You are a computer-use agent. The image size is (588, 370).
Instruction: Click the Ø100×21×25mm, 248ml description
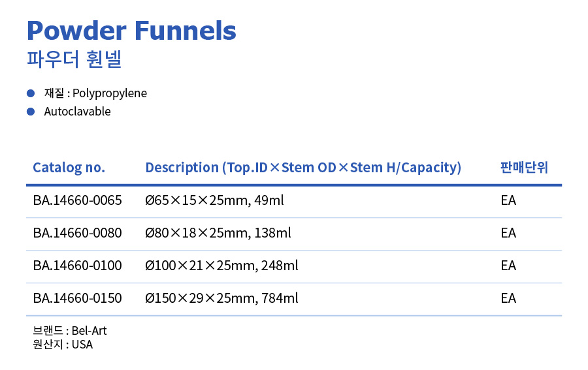click(x=221, y=266)
